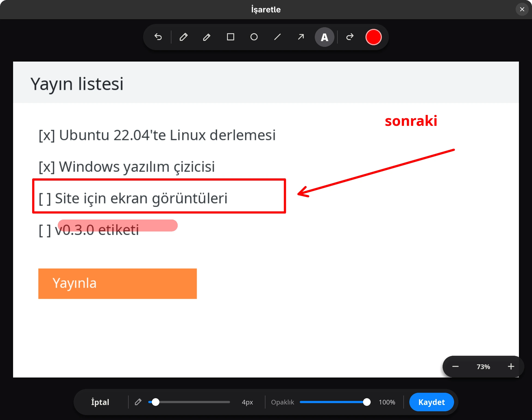Click the 'sonraki' text annotation
This screenshot has height=420, width=532.
411,121
